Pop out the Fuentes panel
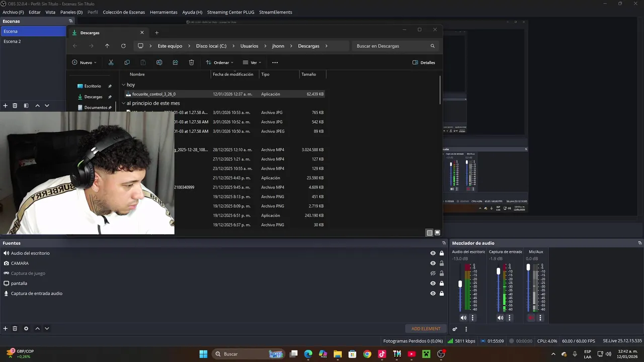Screen dimensions: 644x362 coord(443,243)
